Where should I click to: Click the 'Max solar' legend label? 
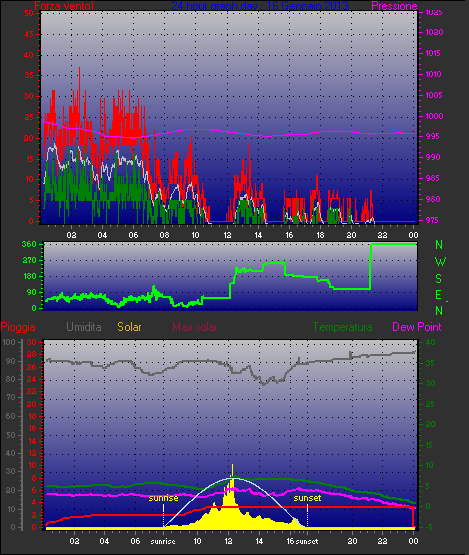coord(195,327)
